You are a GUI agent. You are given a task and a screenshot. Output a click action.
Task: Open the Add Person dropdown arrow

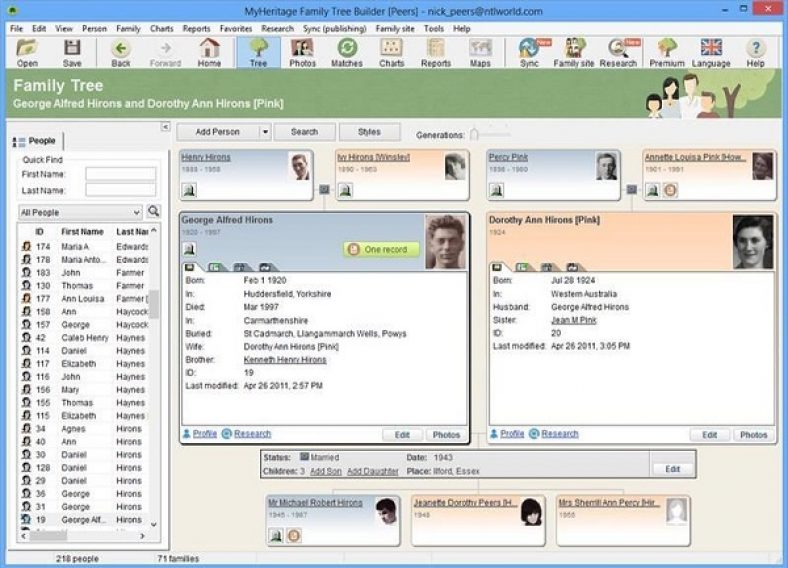coord(265,132)
